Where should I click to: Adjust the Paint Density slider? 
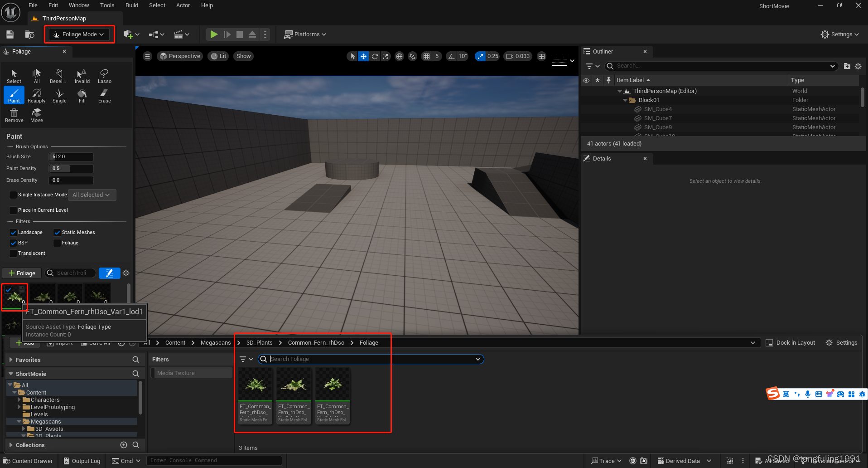[x=71, y=169]
